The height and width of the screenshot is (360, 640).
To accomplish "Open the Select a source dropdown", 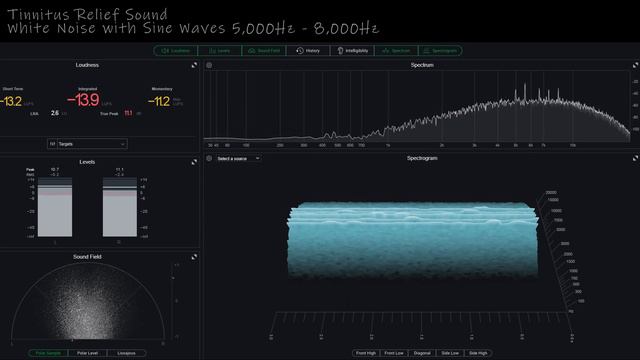I will [238, 158].
